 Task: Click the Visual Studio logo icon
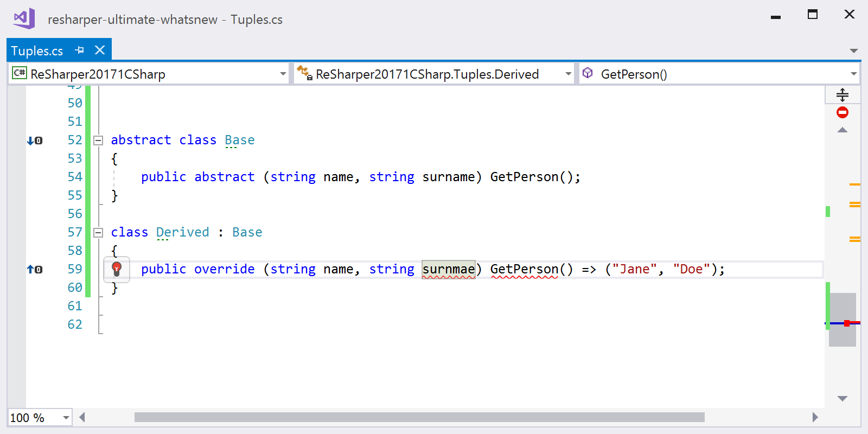(24, 19)
